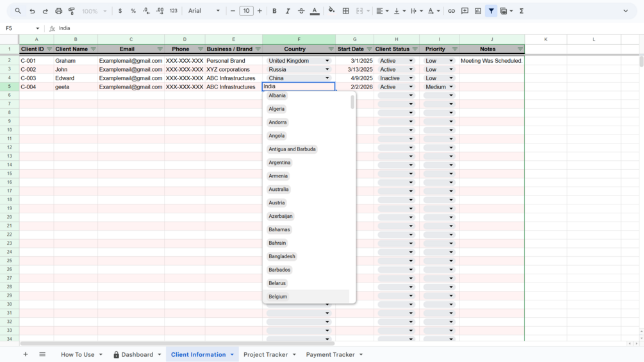
Task: Choose Antigua and Barbuda option
Action: 292,149
